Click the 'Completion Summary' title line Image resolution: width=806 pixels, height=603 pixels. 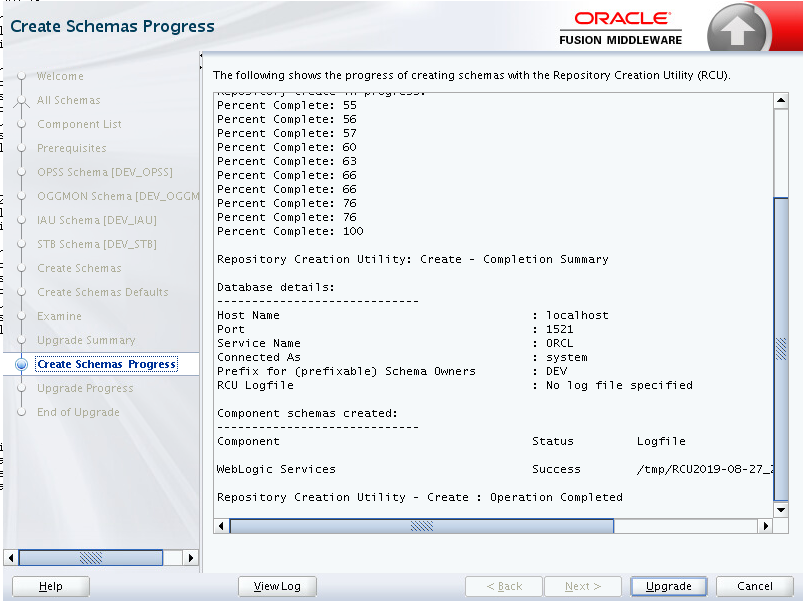412,259
